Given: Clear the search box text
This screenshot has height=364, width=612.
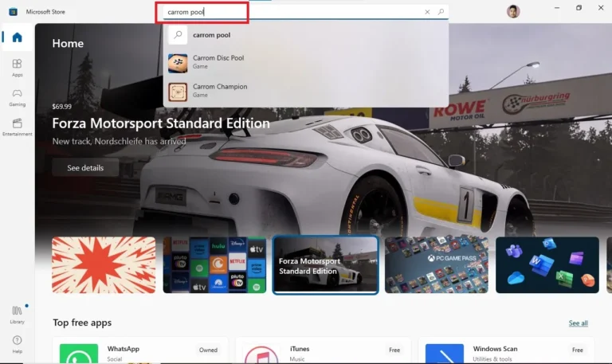Looking at the screenshot, I should point(427,12).
